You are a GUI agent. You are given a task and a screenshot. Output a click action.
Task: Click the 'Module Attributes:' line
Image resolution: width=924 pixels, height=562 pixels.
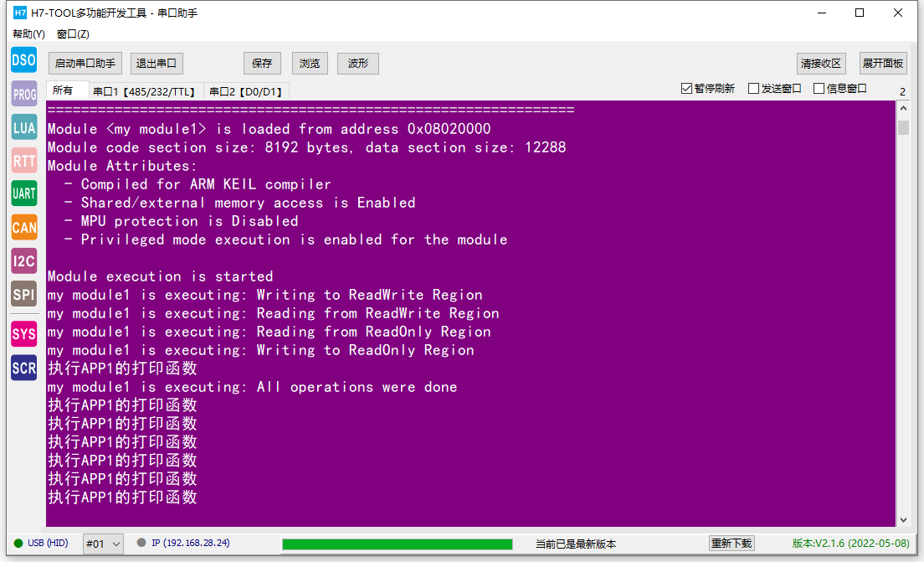pos(122,167)
